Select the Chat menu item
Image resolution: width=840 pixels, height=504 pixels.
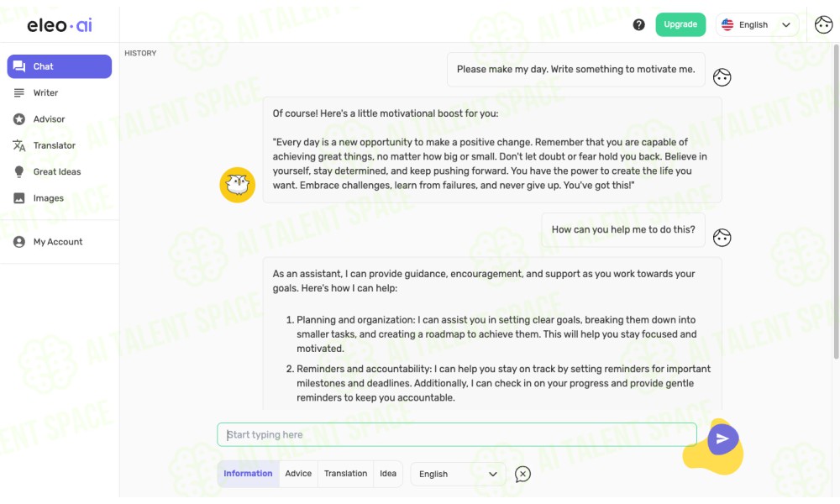click(60, 66)
